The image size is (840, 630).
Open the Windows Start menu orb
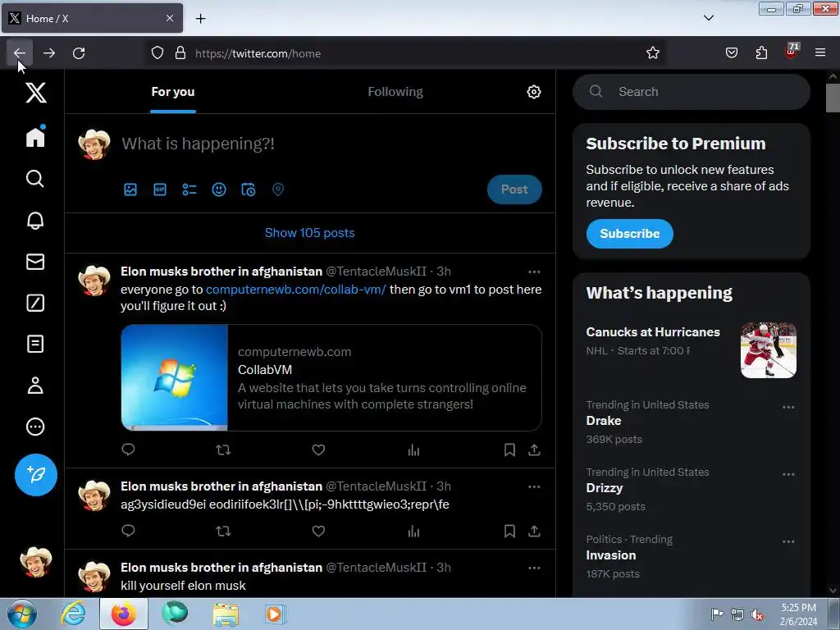[x=22, y=614]
